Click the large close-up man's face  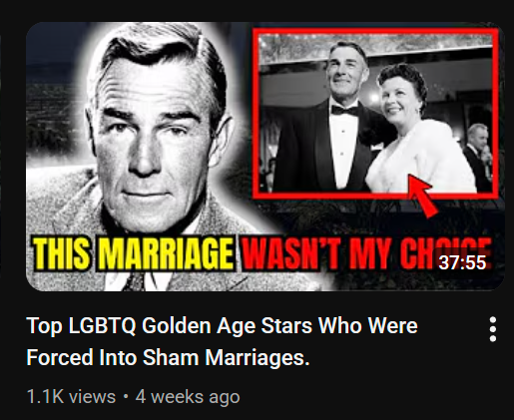click(157, 133)
